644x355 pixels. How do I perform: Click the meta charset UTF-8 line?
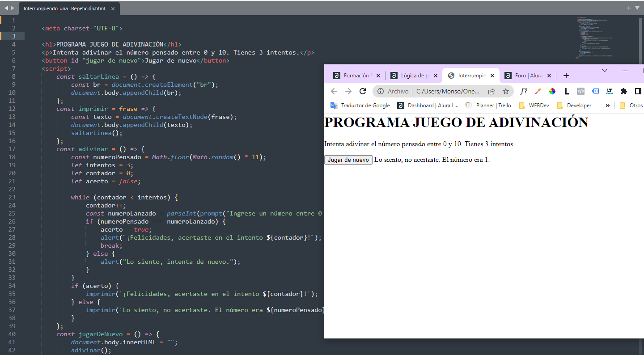pos(82,28)
